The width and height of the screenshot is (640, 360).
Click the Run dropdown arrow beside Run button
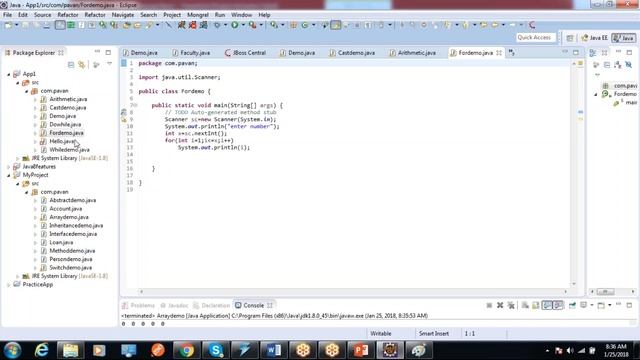(243, 25)
